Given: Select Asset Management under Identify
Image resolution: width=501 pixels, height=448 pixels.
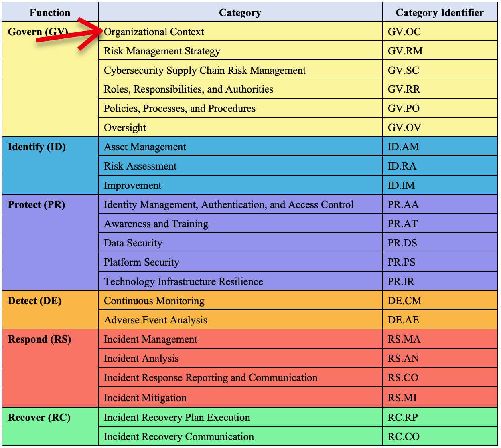Looking at the screenshot, I should pos(145,147).
